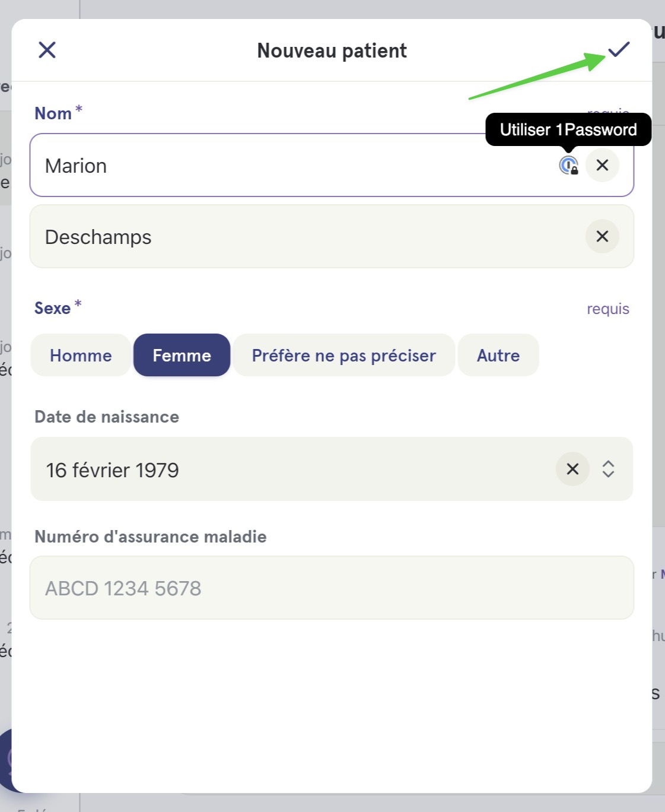Clear the Deschamps field

point(602,236)
